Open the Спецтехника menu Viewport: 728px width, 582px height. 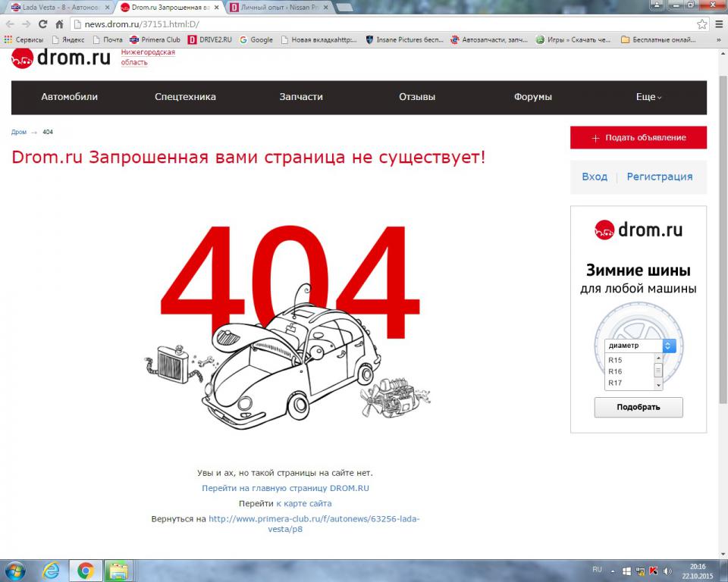[185, 97]
